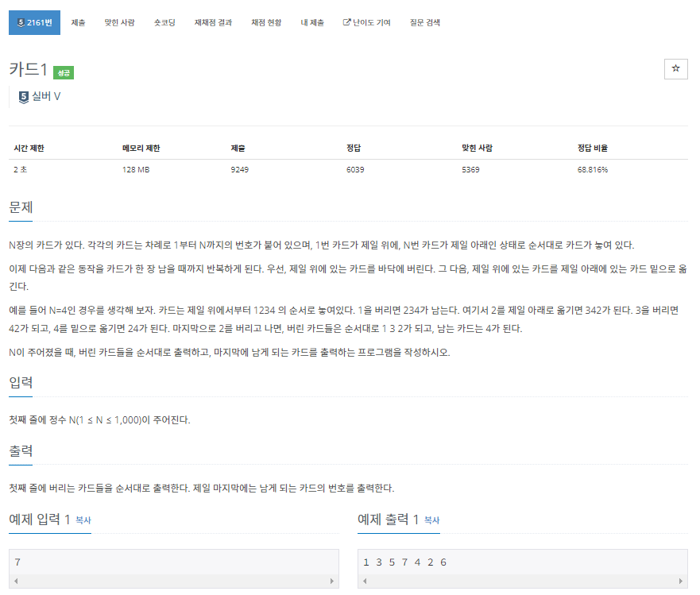Image resolution: width=700 pixels, height=595 pixels.
Task: Open the 질문 검색 tab
Action: [424, 22]
